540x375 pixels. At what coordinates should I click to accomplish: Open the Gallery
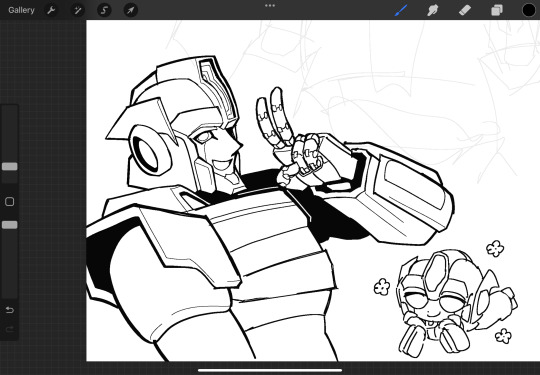21,10
